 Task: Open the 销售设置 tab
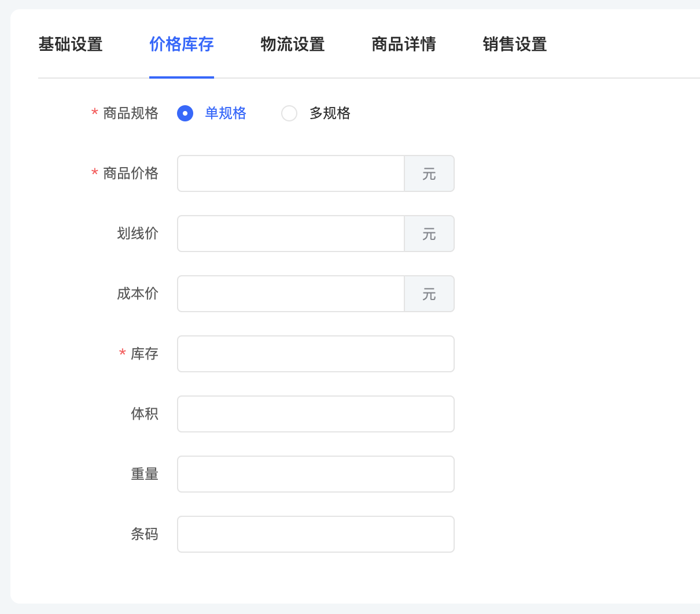click(x=515, y=45)
